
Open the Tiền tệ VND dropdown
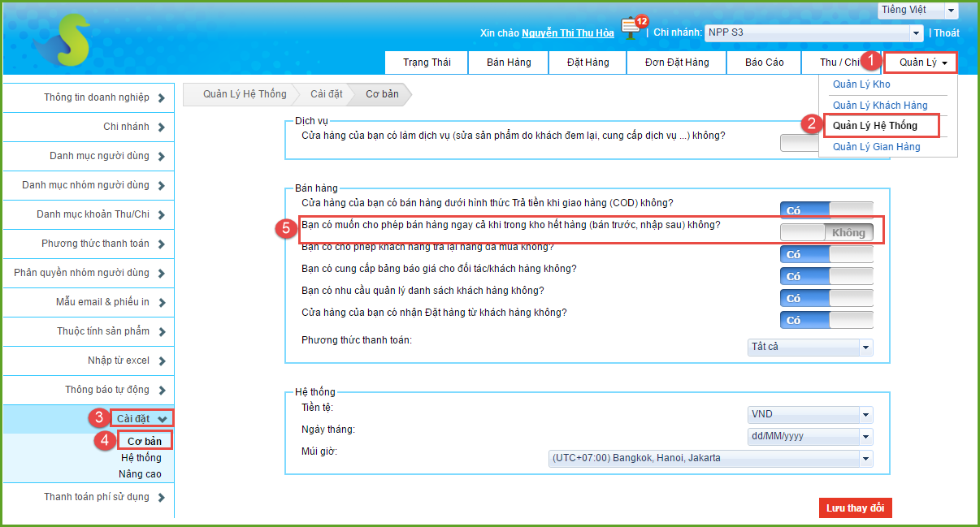click(x=809, y=414)
